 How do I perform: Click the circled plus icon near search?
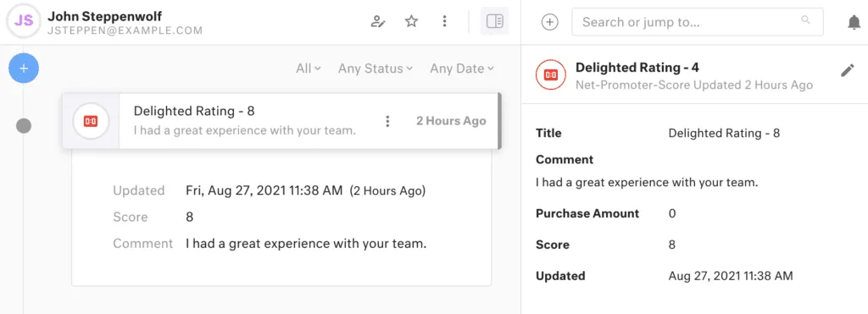point(549,22)
